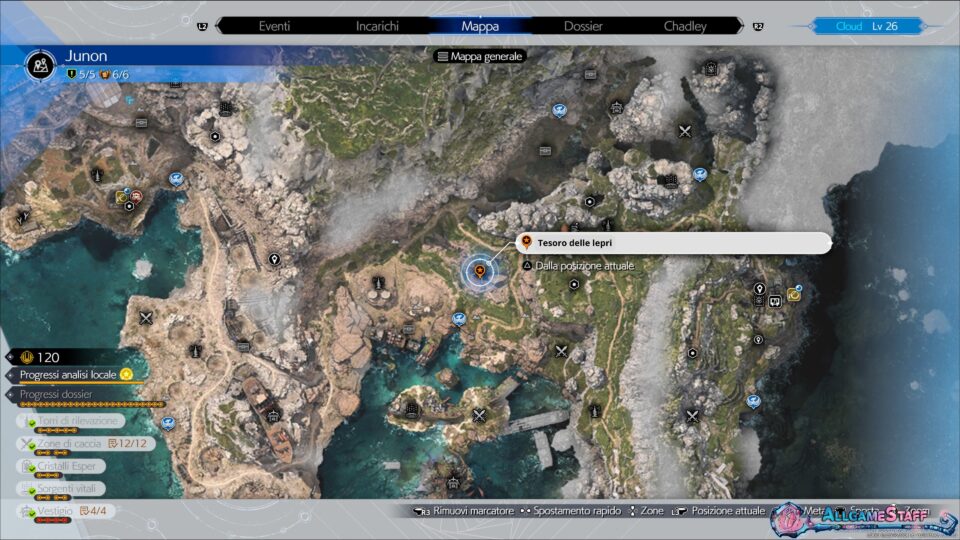Image resolution: width=960 pixels, height=540 pixels.
Task: Click the yellow marker beside the red icon
Action: (122, 197)
